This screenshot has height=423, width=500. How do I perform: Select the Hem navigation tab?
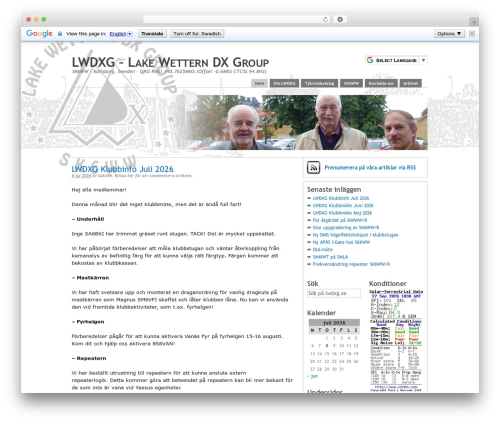259,83
